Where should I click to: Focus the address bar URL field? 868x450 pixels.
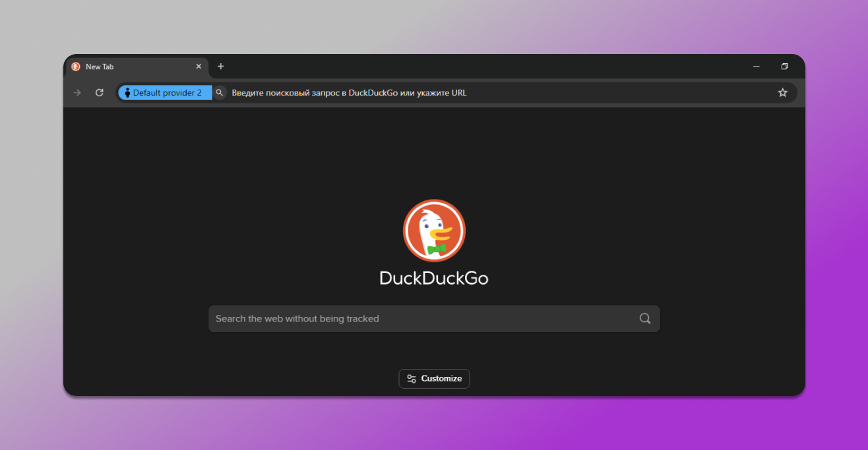click(462, 93)
